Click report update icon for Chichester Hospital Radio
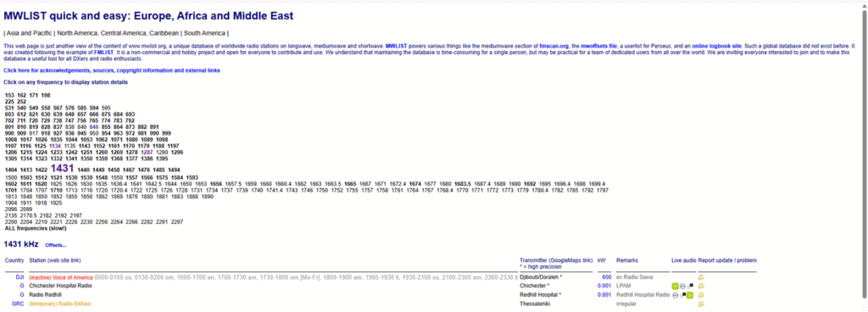 pos(701,286)
